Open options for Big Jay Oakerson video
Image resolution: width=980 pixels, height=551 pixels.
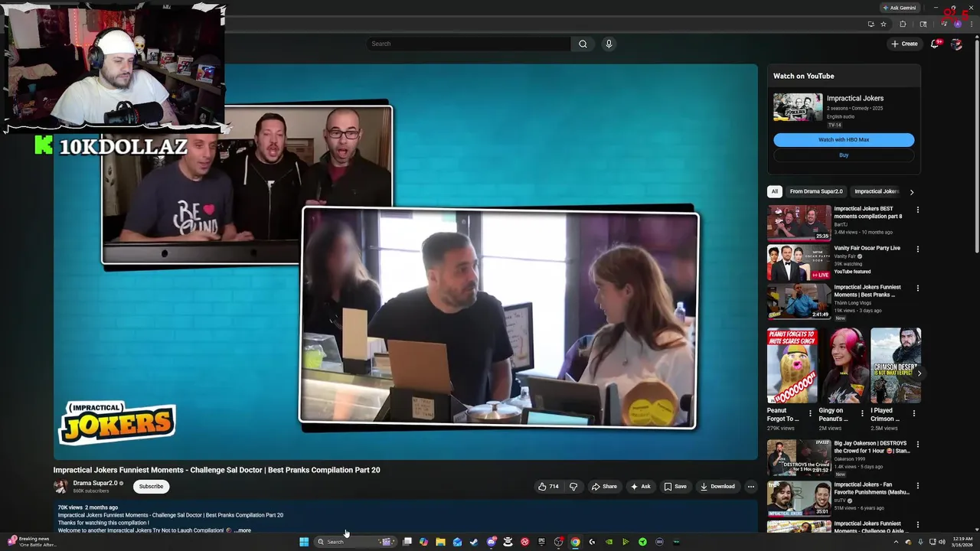point(917,444)
